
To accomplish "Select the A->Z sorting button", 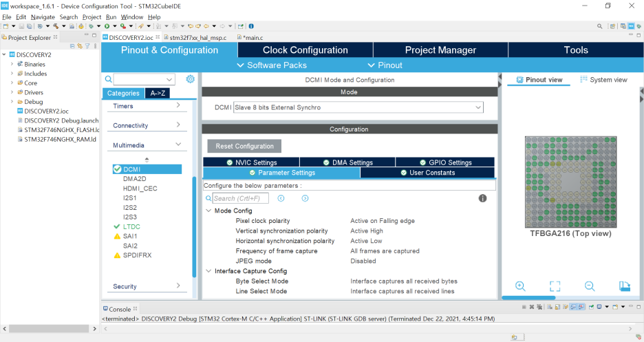I will [x=158, y=93].
